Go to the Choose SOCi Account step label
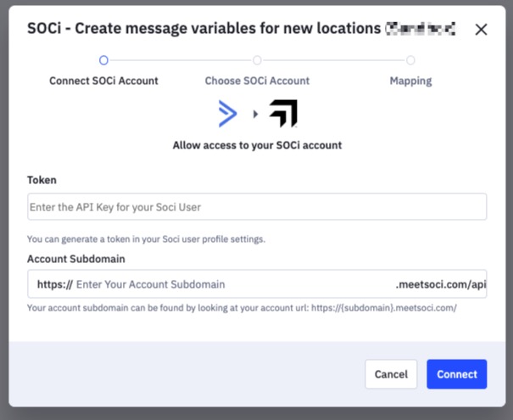 coord(257,81)
